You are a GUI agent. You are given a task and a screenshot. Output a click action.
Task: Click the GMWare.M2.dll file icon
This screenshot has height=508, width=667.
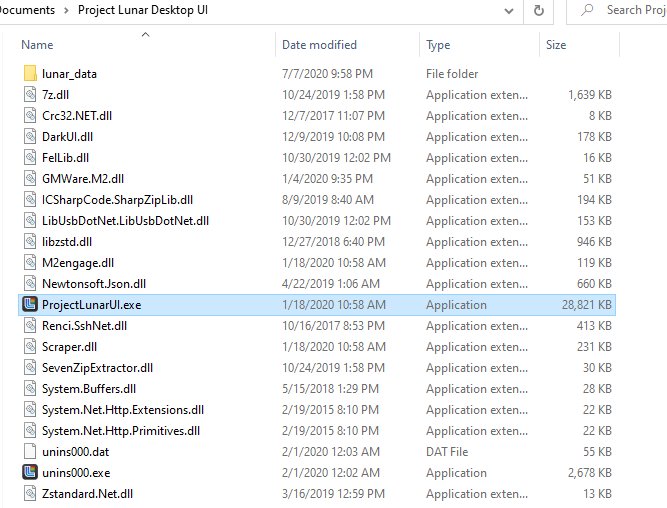coord(30,178)
